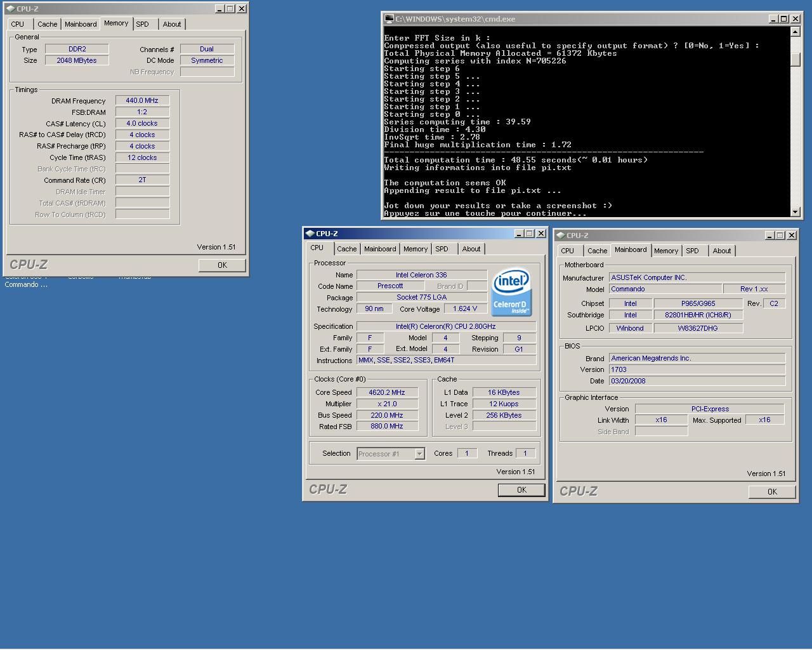Close the cmd.exe window
This screenshot has height=650, width=812.
[x=795, y=19]
